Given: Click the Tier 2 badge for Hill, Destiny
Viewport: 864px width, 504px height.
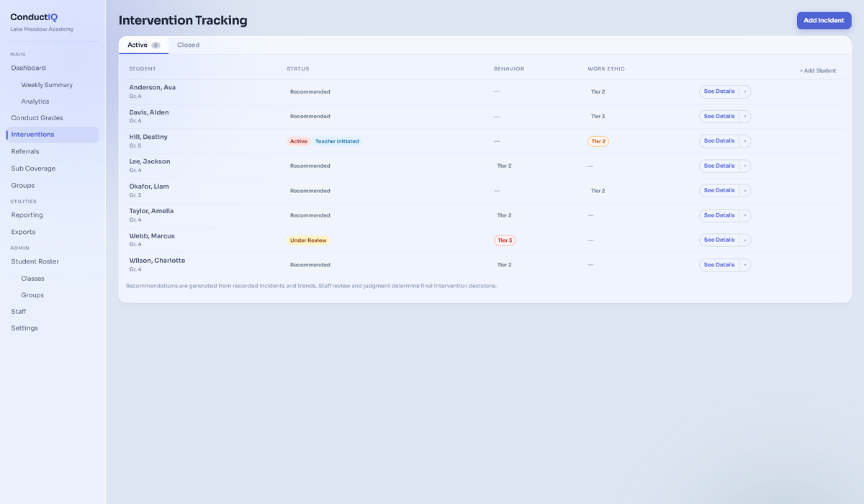Looking at the screenshot, I should coord(598,140).
